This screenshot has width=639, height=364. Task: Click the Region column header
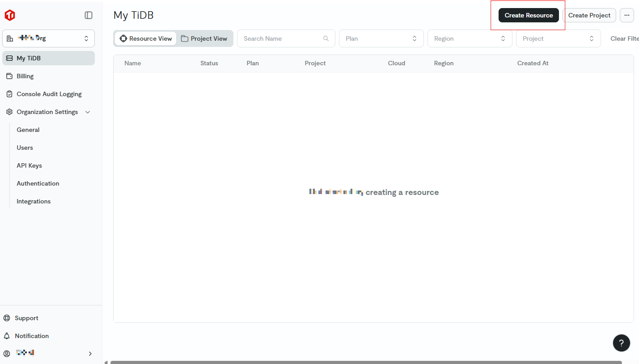444,63
